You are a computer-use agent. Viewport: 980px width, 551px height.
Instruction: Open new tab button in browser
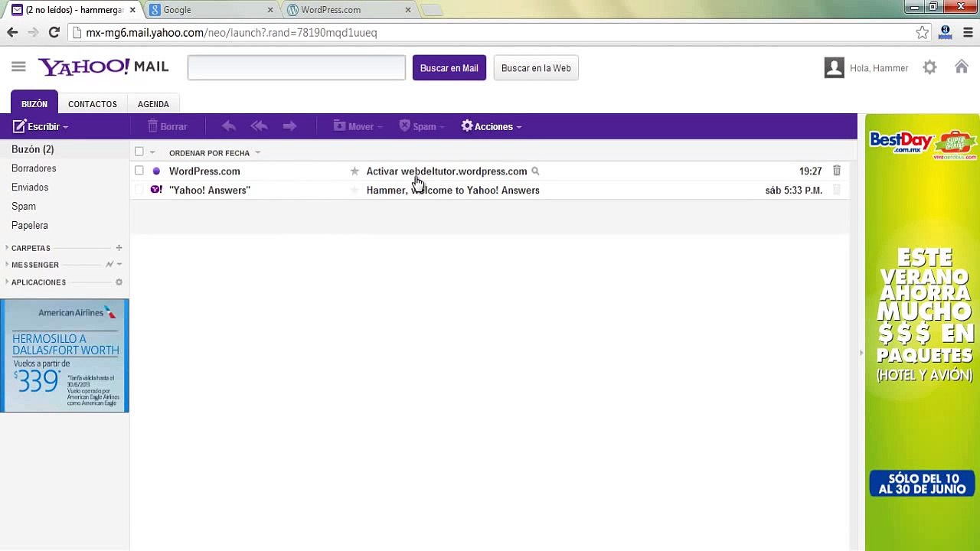click(x=432, y=10)
